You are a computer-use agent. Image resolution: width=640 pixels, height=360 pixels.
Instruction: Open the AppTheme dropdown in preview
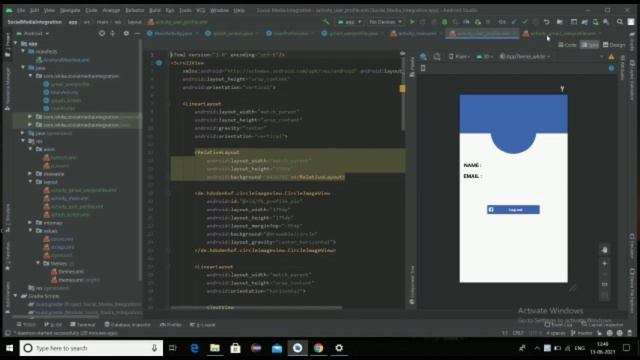click(525, 56)
